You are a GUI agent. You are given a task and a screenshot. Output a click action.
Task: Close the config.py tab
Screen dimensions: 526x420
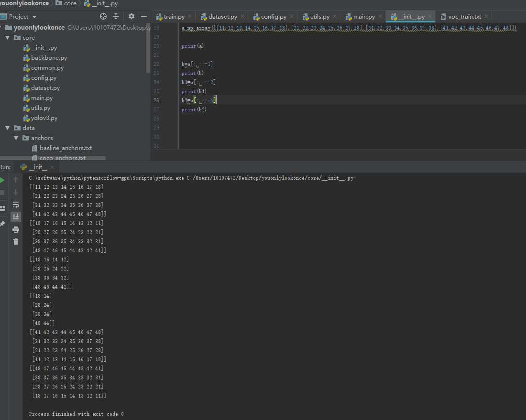coord(292,16)
